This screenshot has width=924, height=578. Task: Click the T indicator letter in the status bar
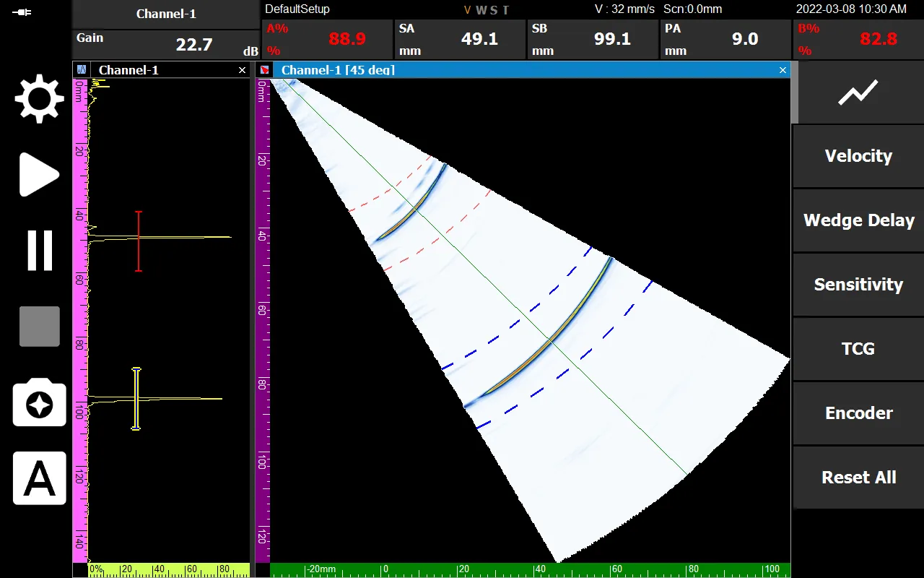tap(505, 10)
